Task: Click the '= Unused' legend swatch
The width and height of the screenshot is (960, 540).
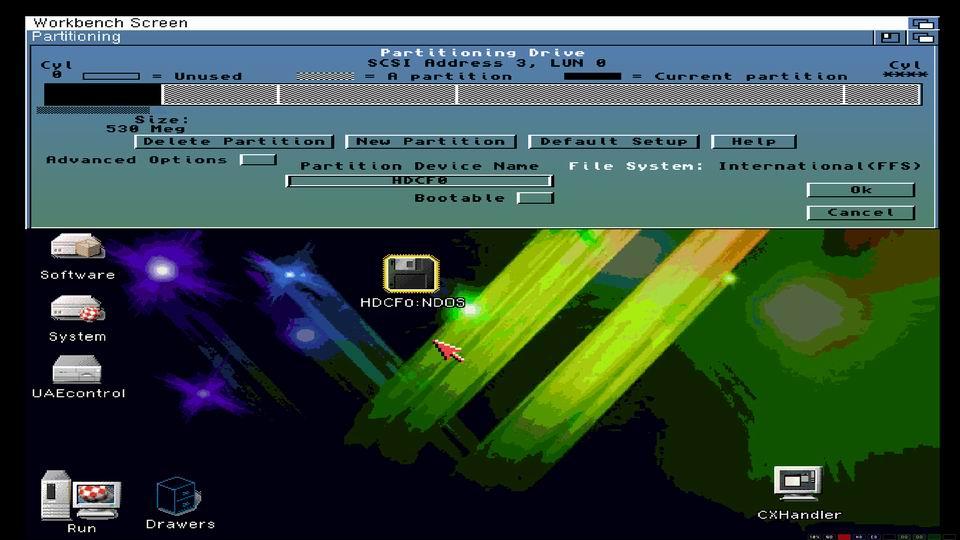Action: (x=111, y=77)
